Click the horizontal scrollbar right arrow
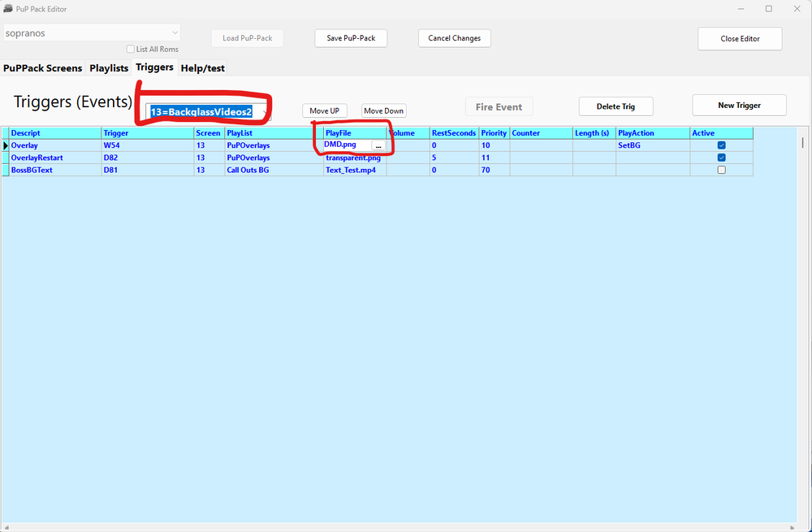This screenshot has width=812, height=532. (793, 527)
